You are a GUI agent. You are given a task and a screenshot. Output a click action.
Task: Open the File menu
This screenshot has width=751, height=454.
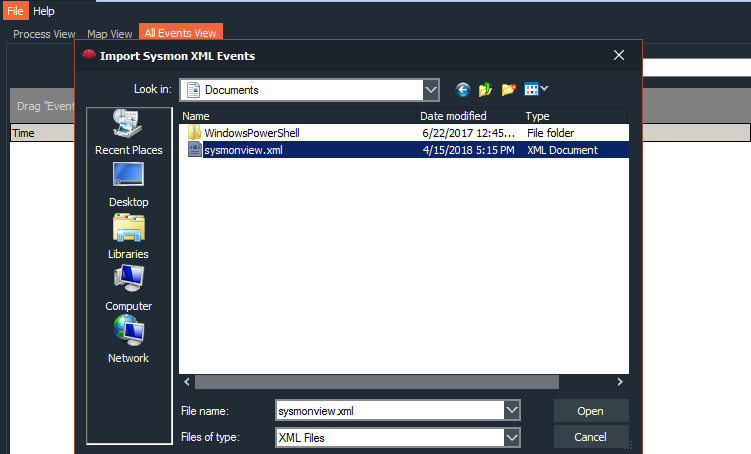(15, 11)
